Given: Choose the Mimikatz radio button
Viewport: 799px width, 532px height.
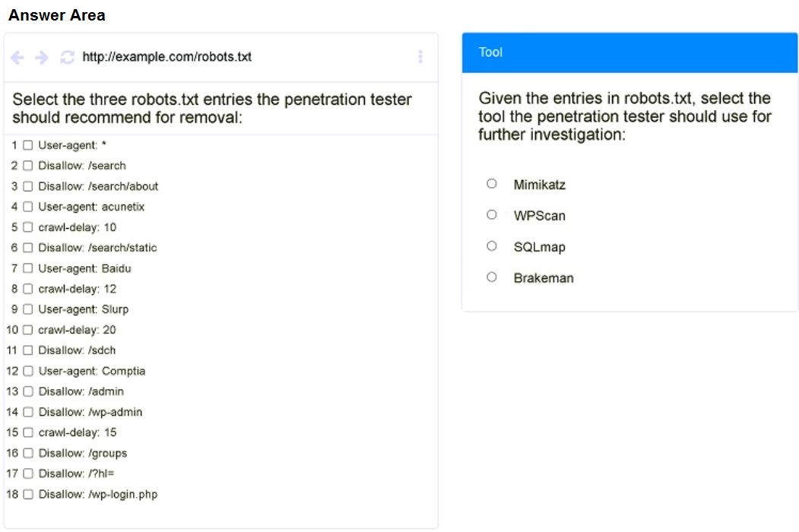Looking at the screenshot, I should [492, 184].
